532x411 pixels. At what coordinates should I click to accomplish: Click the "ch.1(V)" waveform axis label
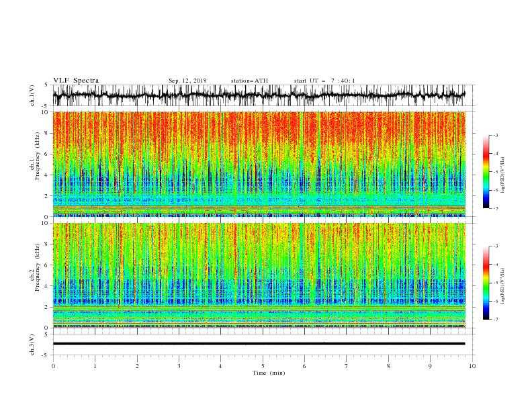[x=32, y=95]
